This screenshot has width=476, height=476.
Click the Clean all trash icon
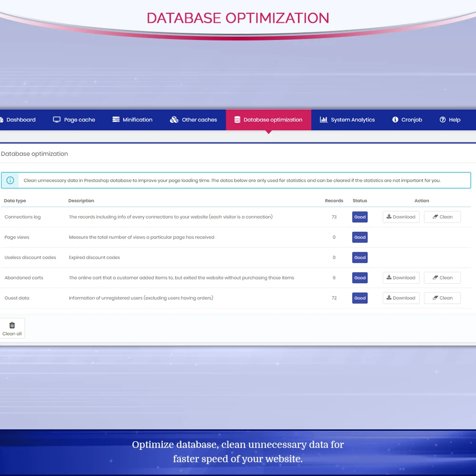(x=12, y=325)
